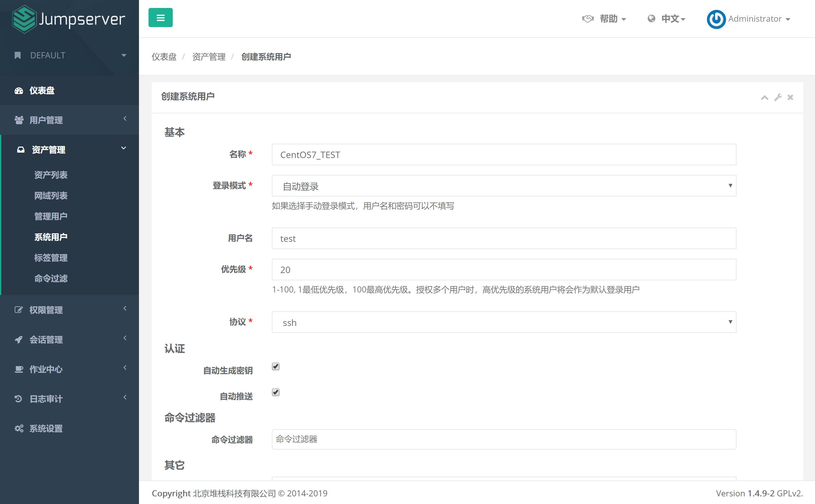This screenshot has height=504, width=815.
Task: Click the down chevron on 资产管理 row
Action: (x=124, y=148)
